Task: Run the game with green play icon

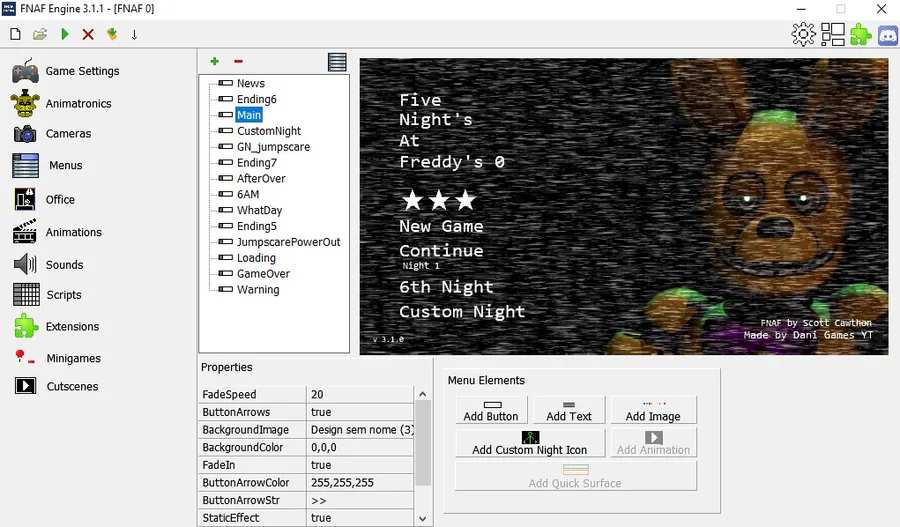Action: (65, 34)
